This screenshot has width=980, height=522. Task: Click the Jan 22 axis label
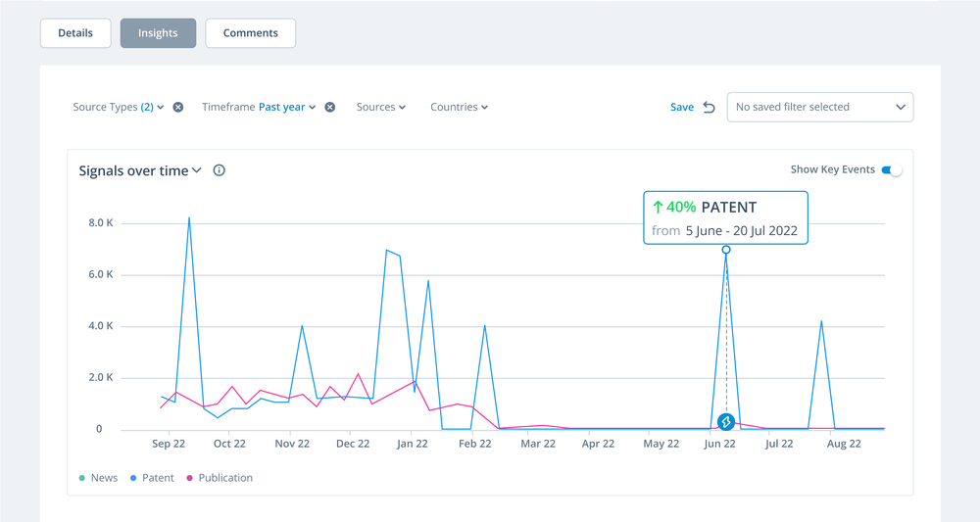click(x=413, y=444)
